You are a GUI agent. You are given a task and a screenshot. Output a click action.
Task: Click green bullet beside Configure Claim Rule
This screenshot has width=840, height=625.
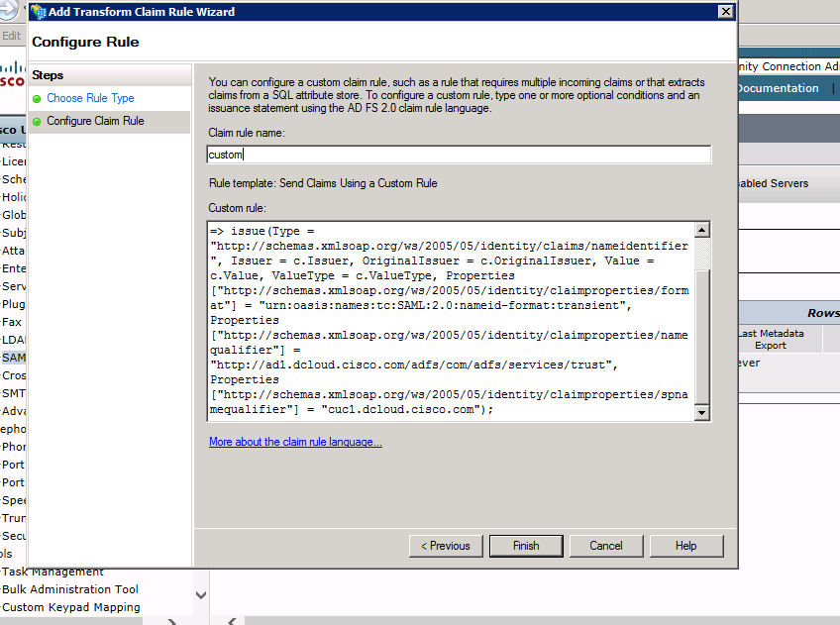click(37, 122)
